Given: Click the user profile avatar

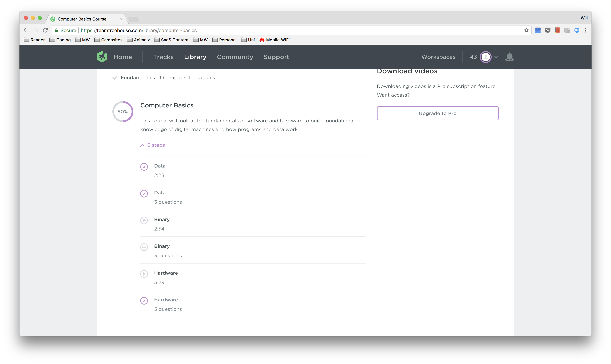Looking at the screenshot, I should click(485, 57).
